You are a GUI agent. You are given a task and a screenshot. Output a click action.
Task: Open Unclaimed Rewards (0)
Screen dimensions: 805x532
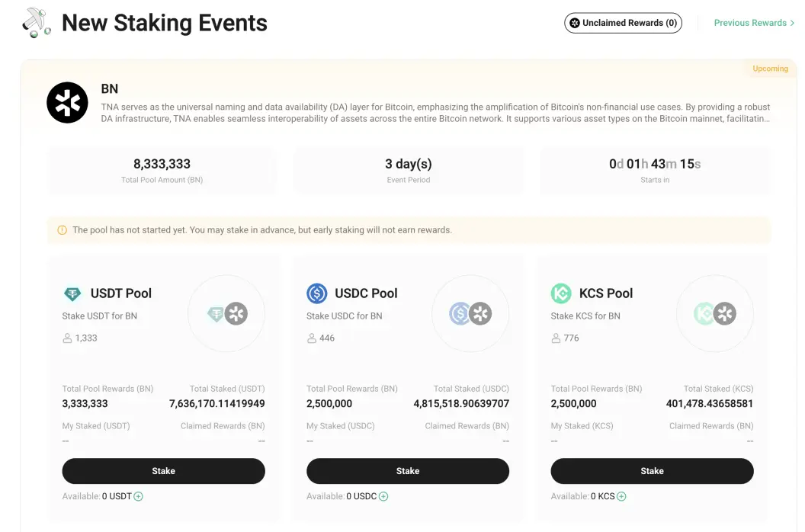click(x=624, y=23)
